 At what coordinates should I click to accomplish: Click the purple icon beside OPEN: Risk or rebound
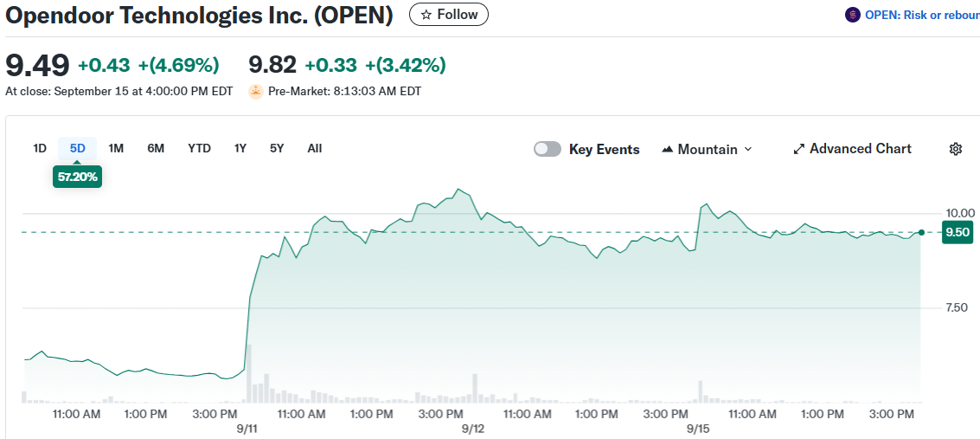pyautogui.click(x=852, y=15)
